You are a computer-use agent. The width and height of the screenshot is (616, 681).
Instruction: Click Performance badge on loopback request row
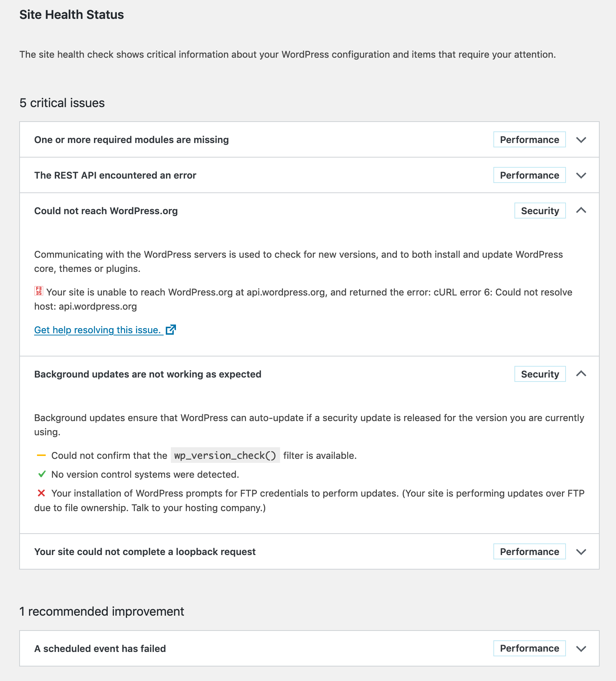pyautogui.click(x=529, y=552)
